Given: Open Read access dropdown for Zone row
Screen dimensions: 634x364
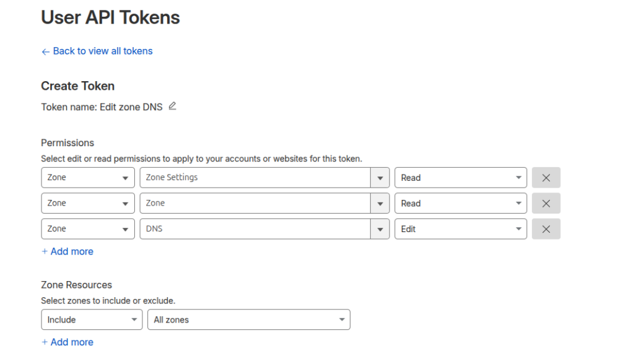Looking at the screenshot, I should 460,203.
